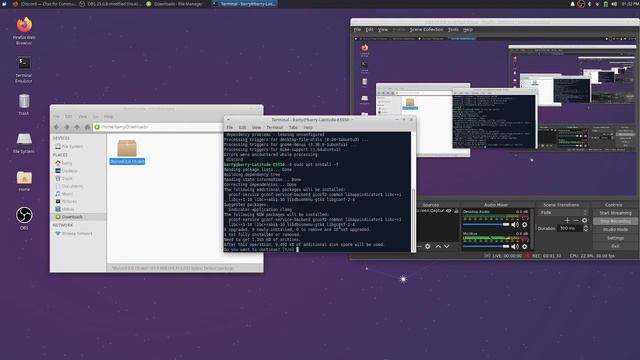Click the back arrow in File Manager
Image resolution: width=640 pixels, height=360 pixels.
pyautogui.click(x=56, y=127)
